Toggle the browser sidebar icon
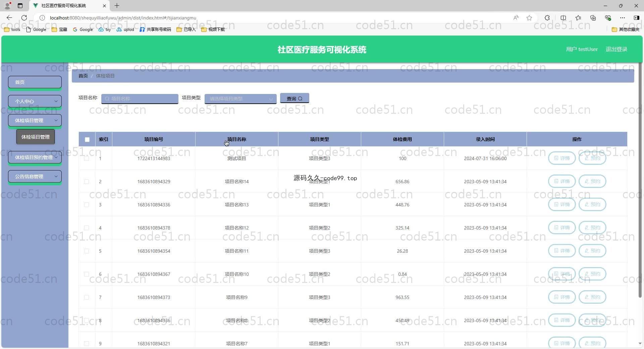Viewport: 644px width, 349px height. coord(636,18)
